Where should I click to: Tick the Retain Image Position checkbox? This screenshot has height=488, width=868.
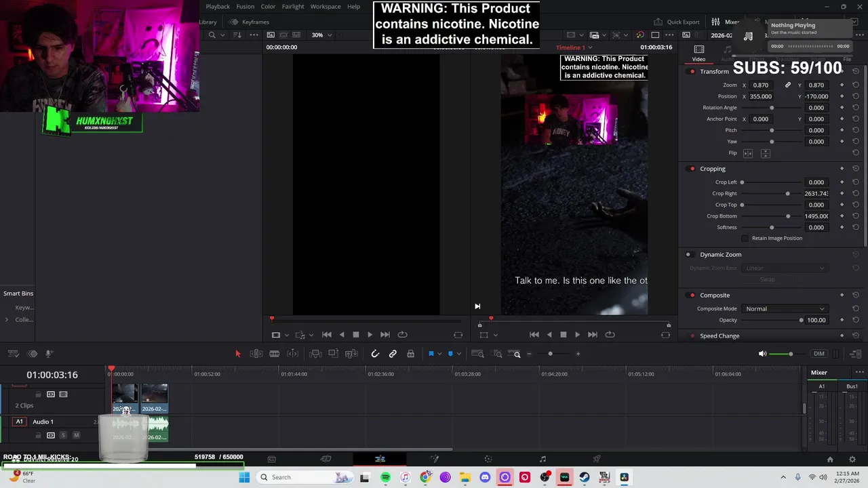(x=745, y=239)
